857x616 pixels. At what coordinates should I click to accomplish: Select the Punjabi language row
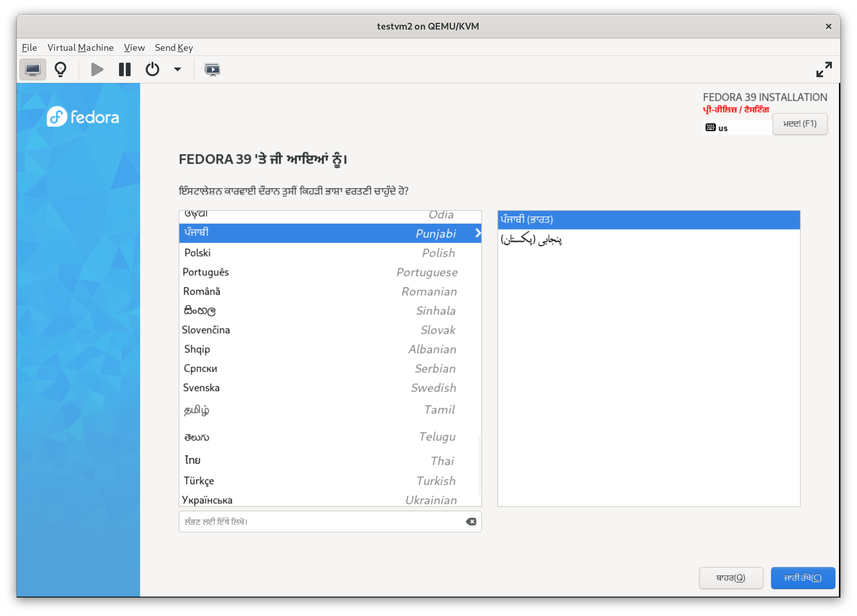point(330,233)
